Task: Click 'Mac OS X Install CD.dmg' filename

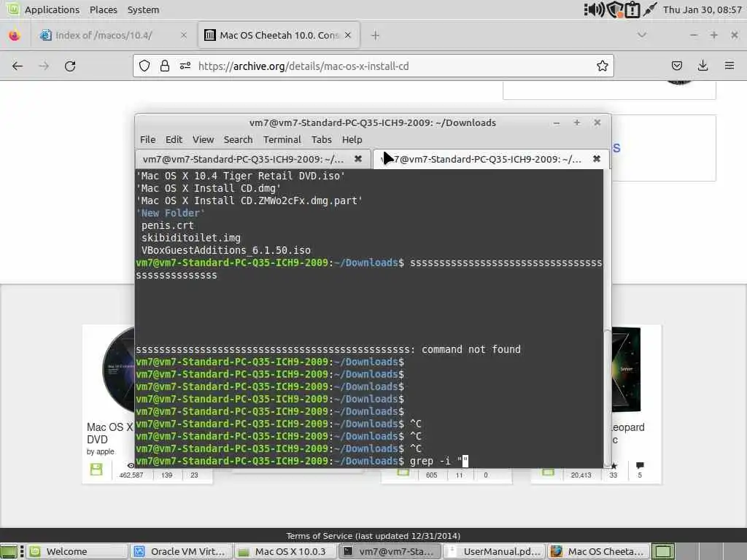Action: 208,188
